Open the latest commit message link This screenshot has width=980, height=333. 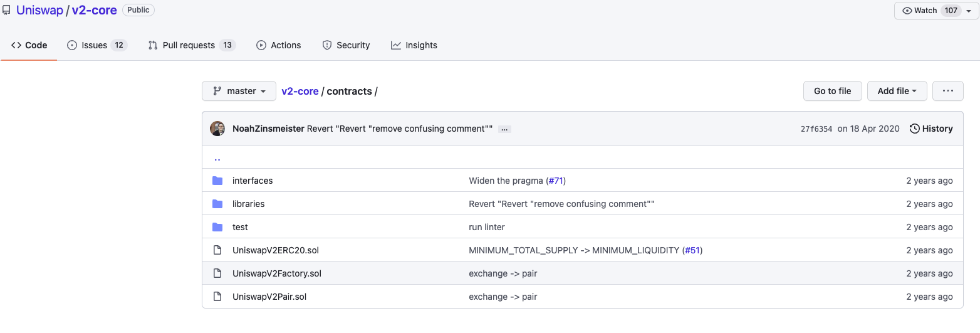[400, 129]
